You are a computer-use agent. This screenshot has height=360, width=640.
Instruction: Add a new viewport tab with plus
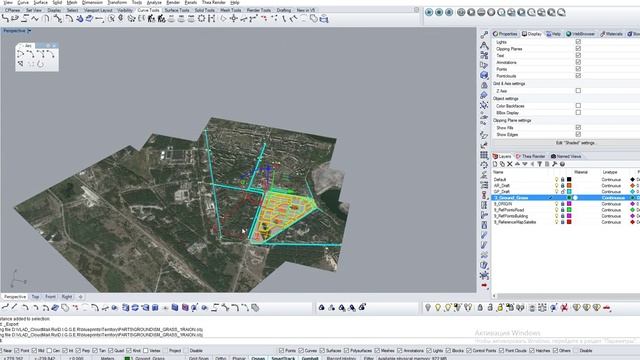[80, 297]
